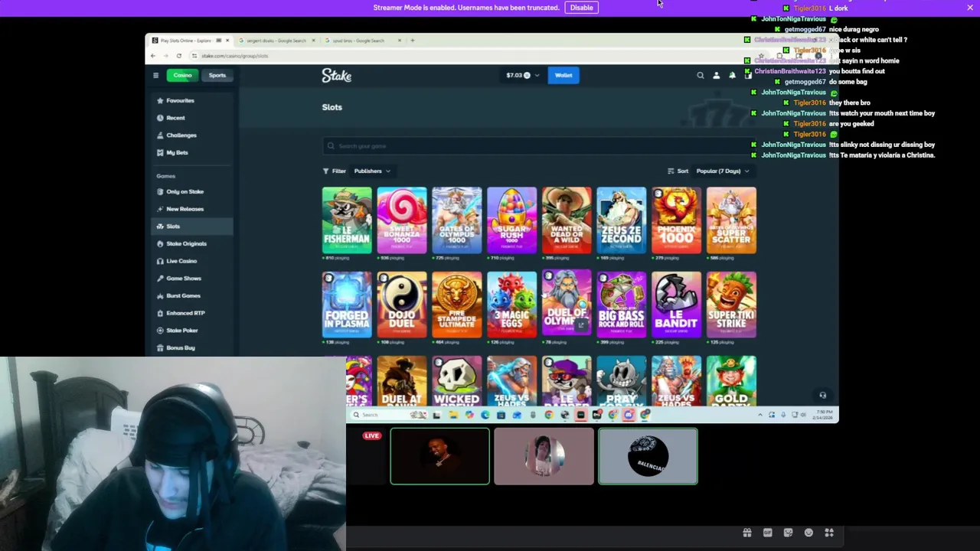Open the Sort Popular (7 Days) dropdown

click(723, 171)
